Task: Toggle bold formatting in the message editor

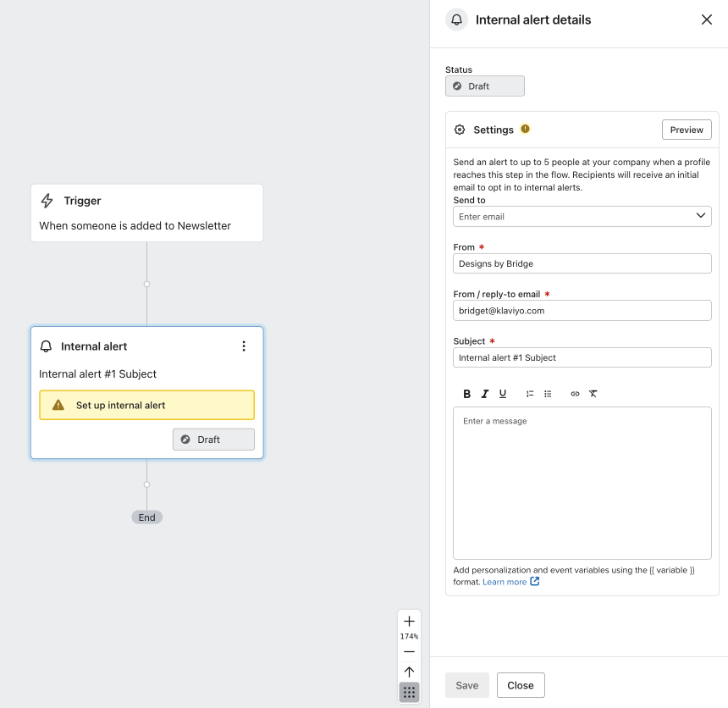Action: pyautogui.click(x=466, y=393)
